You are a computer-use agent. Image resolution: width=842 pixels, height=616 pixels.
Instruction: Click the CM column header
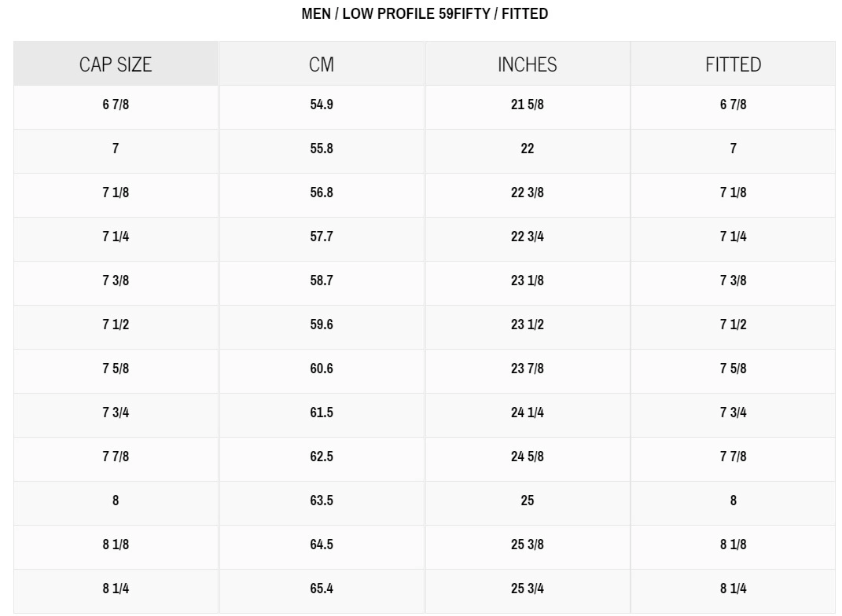click(322, 64)
